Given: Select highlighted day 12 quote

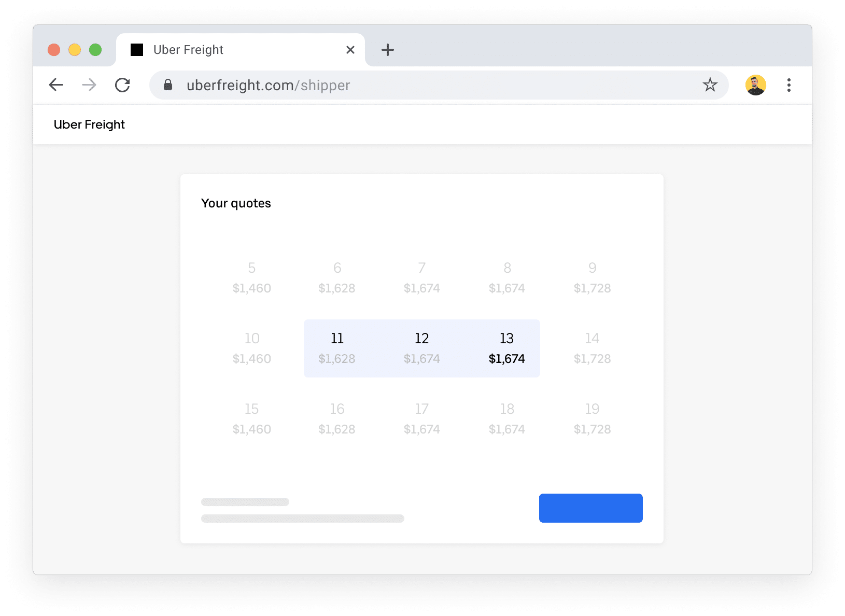Looking at the screenshot, I should click(x=422, y=348).
